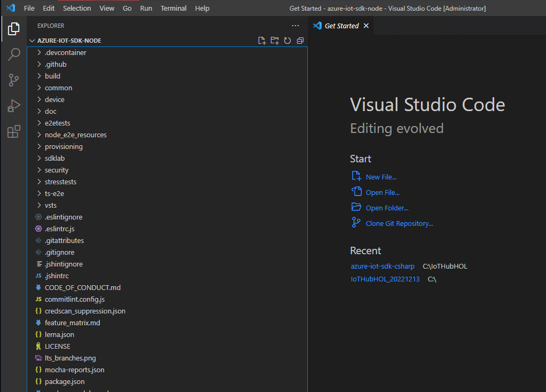Open the mocha-reports.json file

pos(168,370)
